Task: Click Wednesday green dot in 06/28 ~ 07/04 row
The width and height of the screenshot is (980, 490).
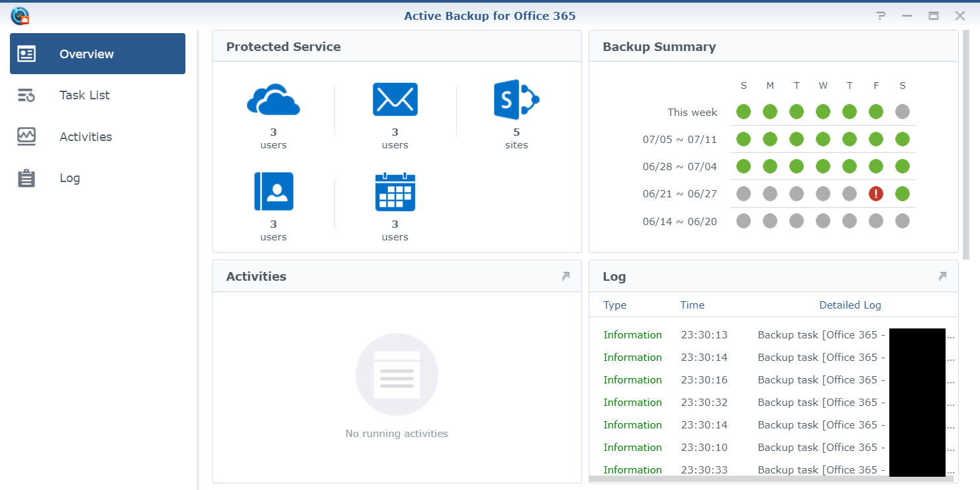Action: click(823, 166)
